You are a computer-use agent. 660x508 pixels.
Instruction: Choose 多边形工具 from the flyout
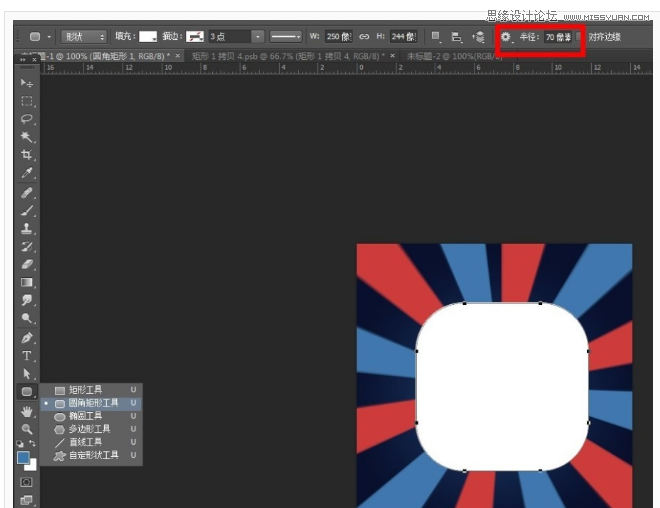click(91, 429)
